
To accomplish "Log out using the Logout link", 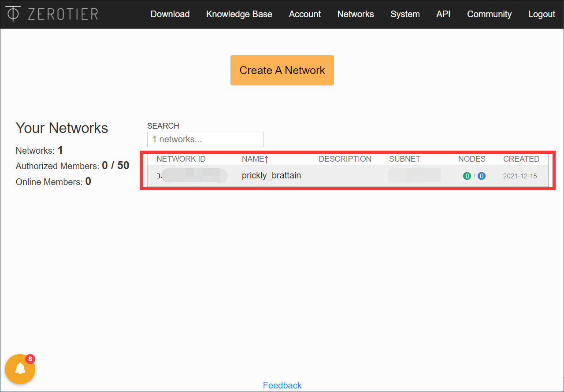I will (542, 14).
